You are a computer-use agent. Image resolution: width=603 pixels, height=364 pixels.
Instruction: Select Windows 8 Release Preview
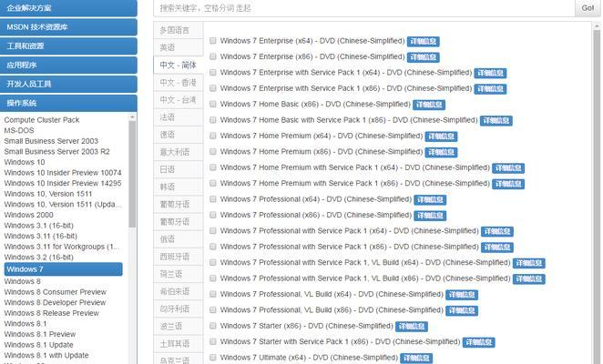click(51, 313)
